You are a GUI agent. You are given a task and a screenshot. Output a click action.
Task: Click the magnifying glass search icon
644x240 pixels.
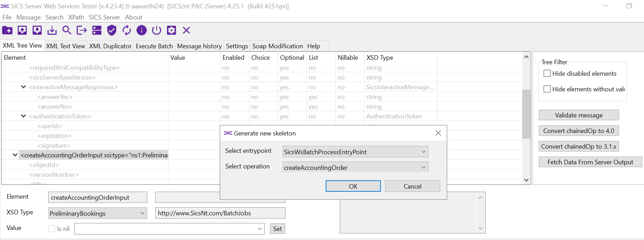coord(67,31)
